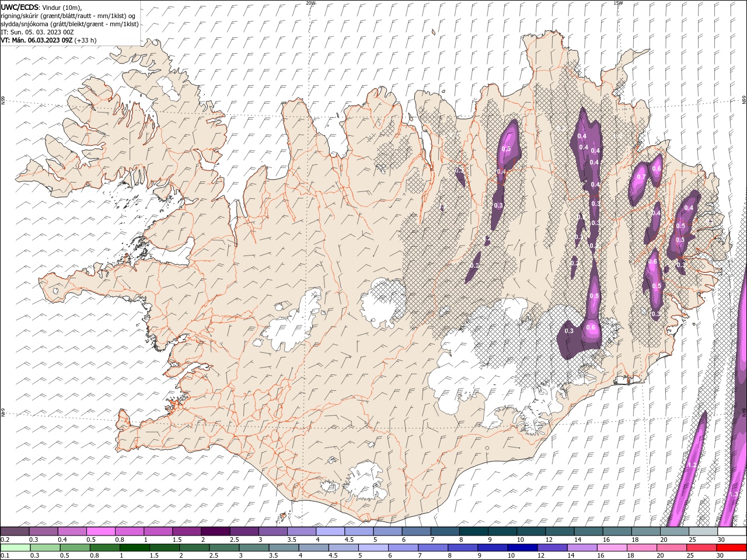The image size is (747, 560).
Task: Pick the darkest teal 8 mm snow swatch
Action: point(473,531)
